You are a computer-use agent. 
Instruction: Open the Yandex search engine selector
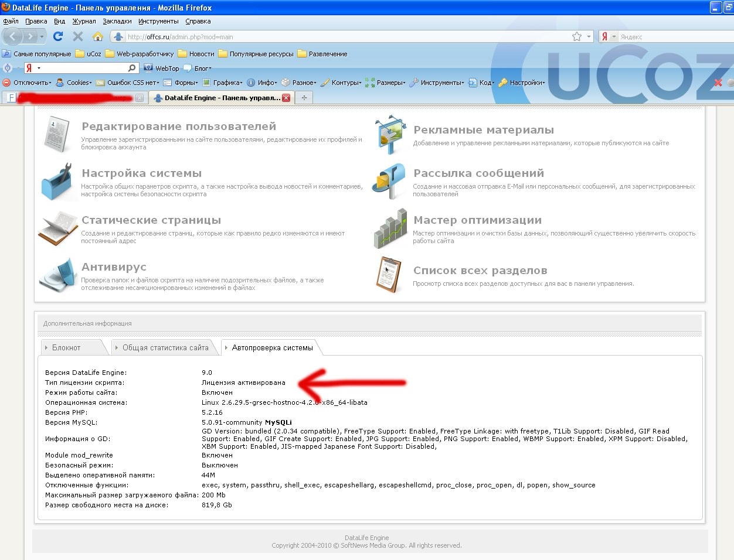pyautogui.click(x=609, y=36)
